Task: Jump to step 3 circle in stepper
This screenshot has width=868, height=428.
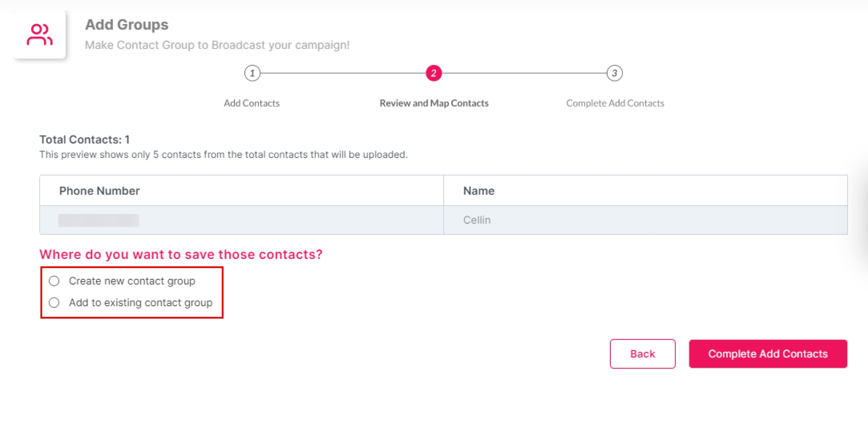Action: tap(614, 73)
